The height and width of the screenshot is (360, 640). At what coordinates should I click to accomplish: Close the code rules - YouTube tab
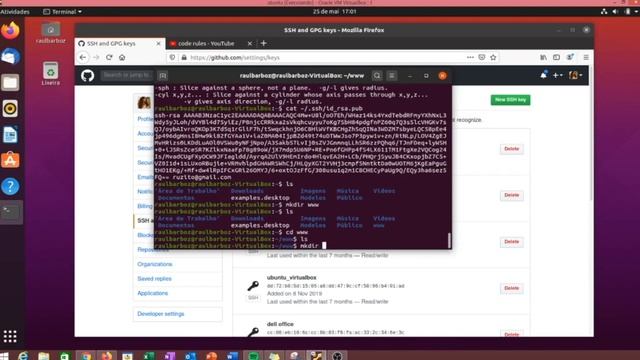tap(250, 43)
